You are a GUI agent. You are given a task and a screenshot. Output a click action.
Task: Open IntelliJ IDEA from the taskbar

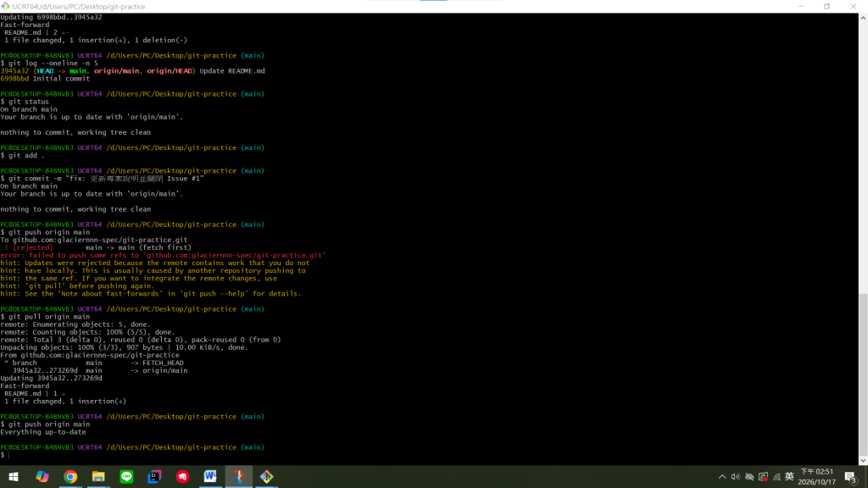(x=154, y=476)
